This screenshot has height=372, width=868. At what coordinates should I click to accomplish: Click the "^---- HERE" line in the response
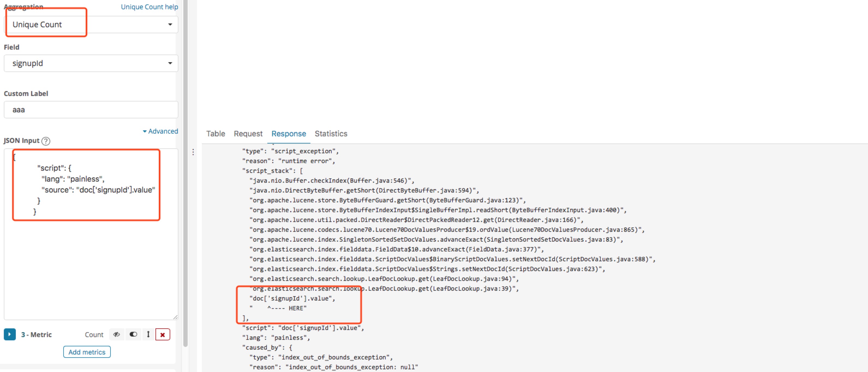click(x=278, y=308)
